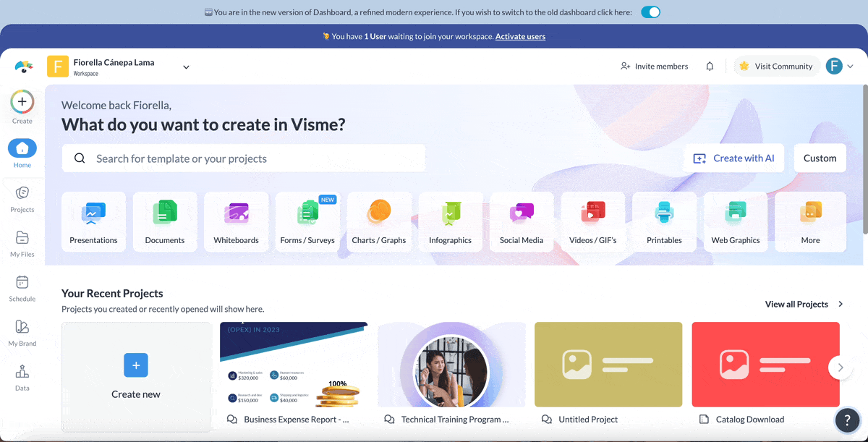Image resolution: width=868 pixels, height=442 pixels.
Task: Open the View all Projects link
Action: coord(804,305)
